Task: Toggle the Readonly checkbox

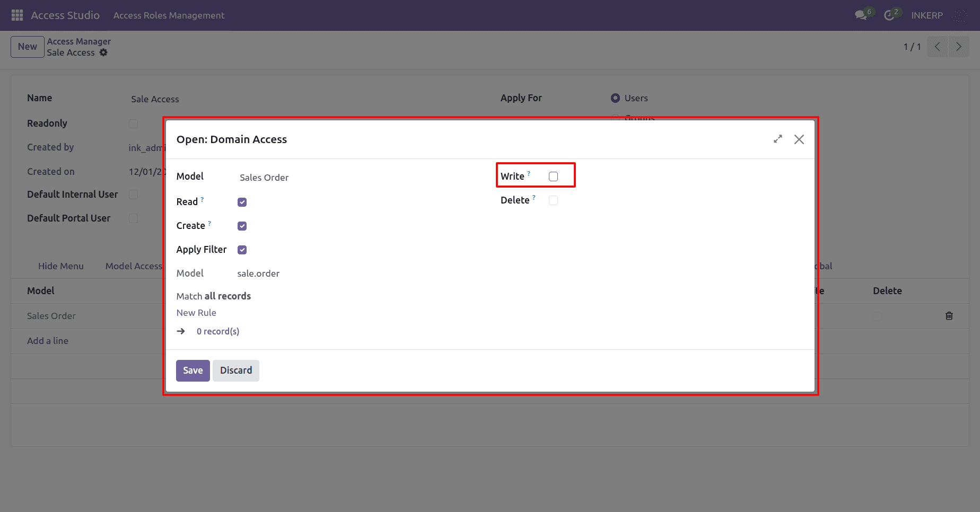Action: pyautogui.click(x=133, y=123)
